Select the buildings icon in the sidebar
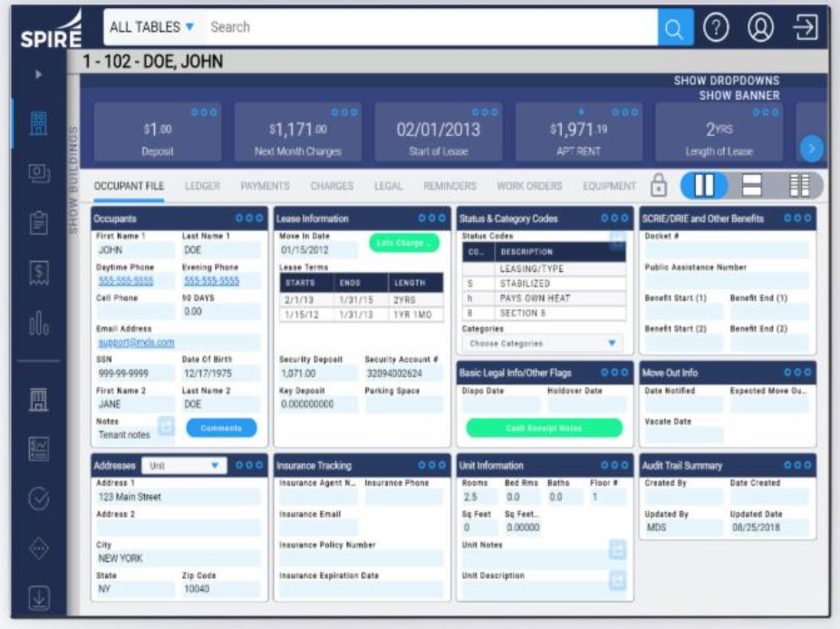Screen dimensions: 840x629 tap(39, 124)
